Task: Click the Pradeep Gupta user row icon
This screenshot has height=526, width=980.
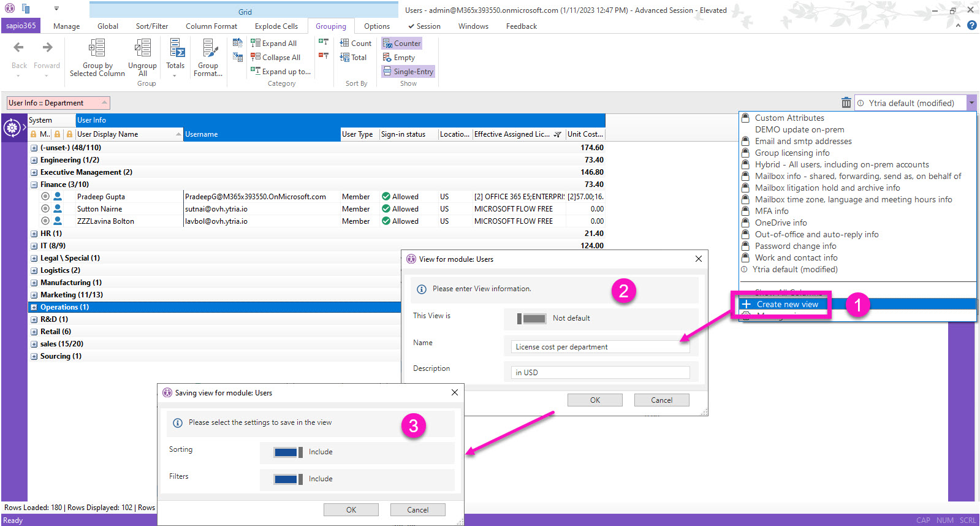Action: 58,196
